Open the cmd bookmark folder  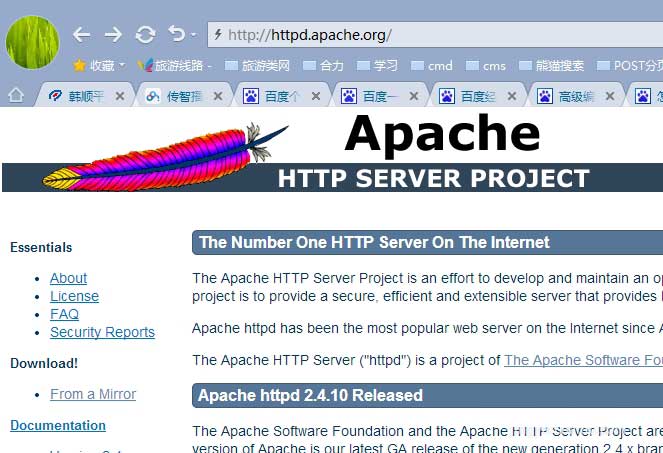point(432,66)
